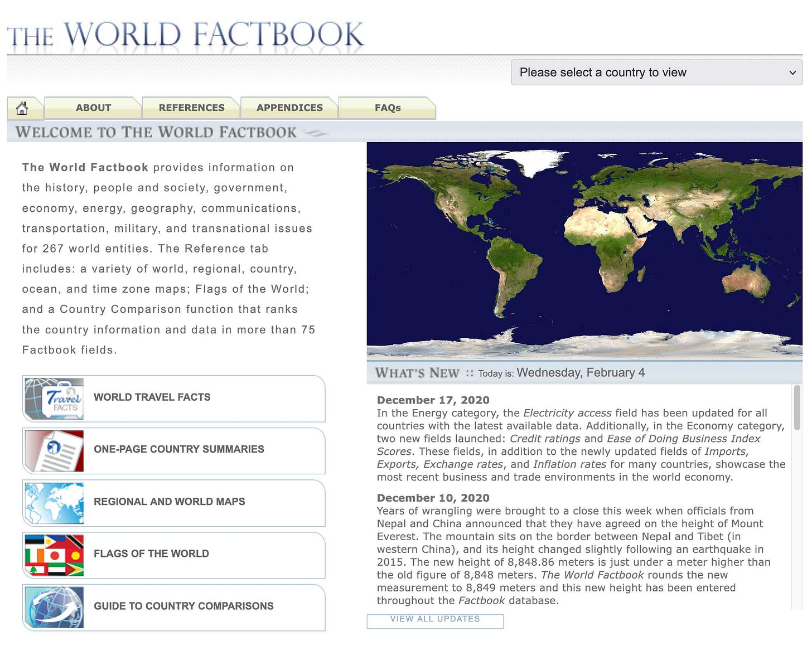Follow the Guide to Country Comparisons link
This screenshot has height=646, width=812.
(x=183, y=606)
